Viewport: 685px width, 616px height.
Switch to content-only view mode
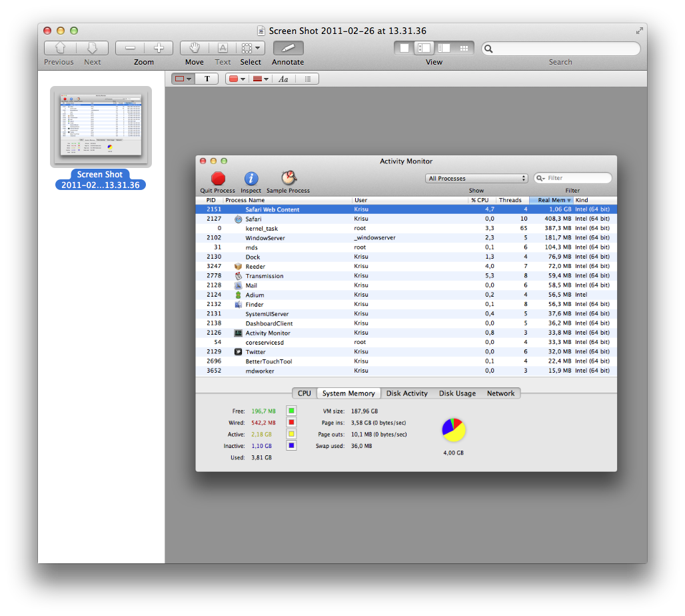404,48
